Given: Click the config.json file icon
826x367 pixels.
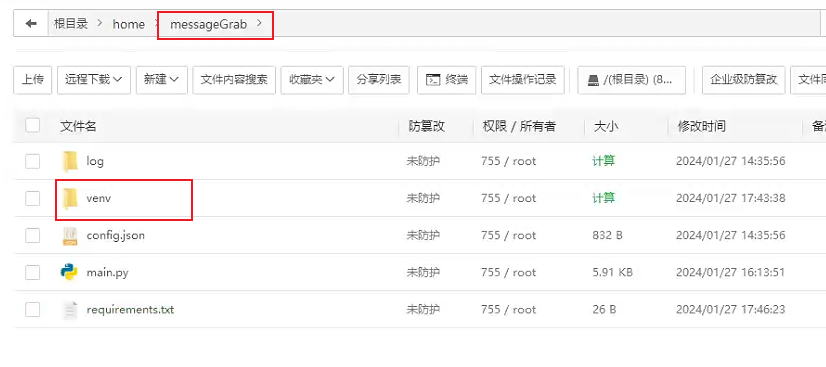Looking at the screenshot, I should (70, 235).
